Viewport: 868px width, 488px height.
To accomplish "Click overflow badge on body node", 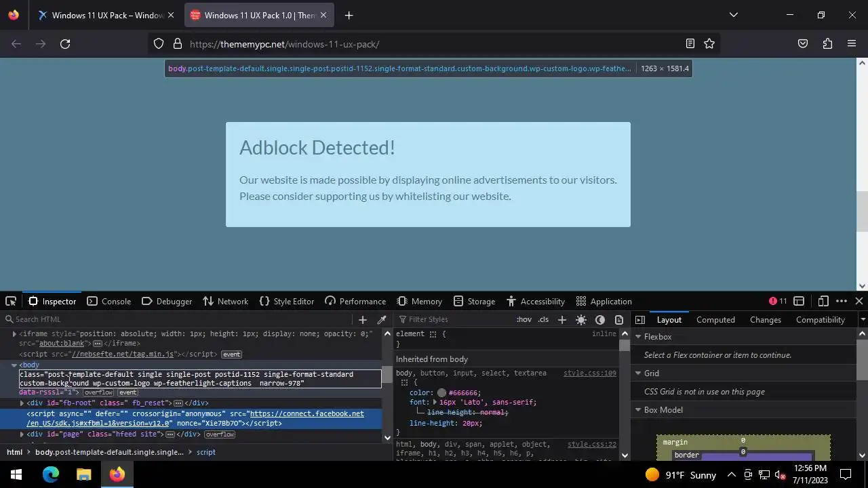I will coord(98,392).
